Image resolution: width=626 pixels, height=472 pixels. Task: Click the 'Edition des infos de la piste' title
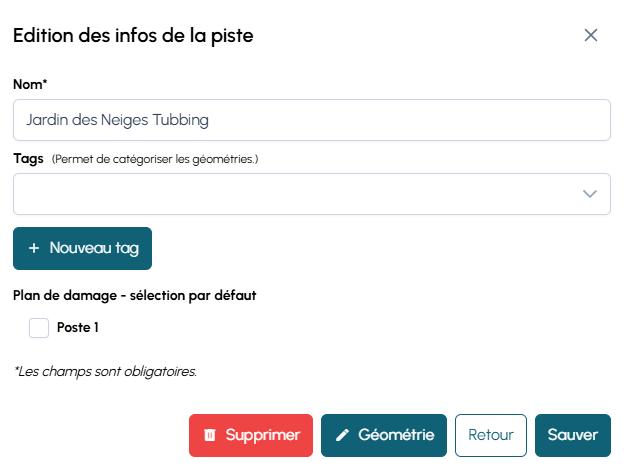click(x=133, y=36)
